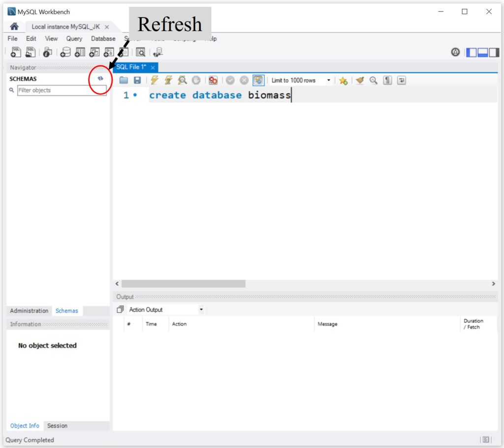Open the Limit to 1000 rows dropdown
504x448 pixels.
point(301,81)
